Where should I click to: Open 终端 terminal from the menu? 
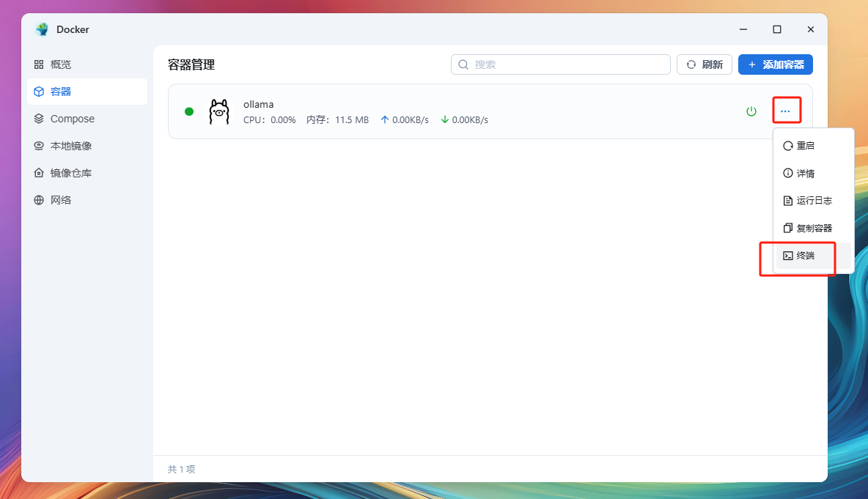click(x=813, y=256)
